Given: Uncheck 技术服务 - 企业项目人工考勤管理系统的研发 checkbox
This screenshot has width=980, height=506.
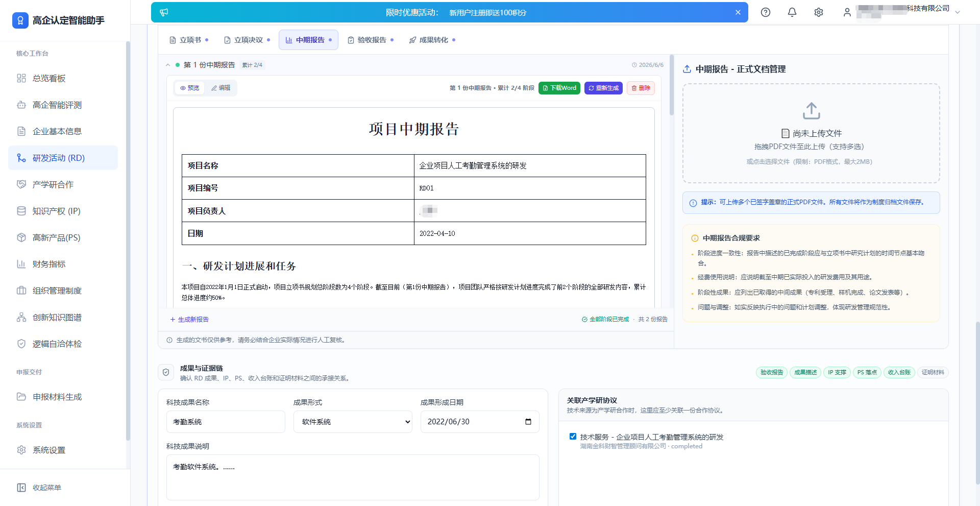Looking at the screenshot, I should pos(573,437).
